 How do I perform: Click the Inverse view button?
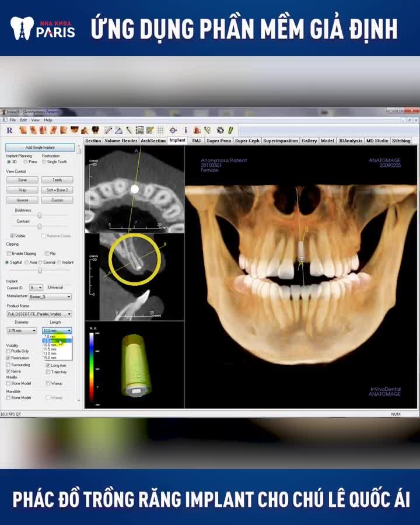click(x=22, y=200)
